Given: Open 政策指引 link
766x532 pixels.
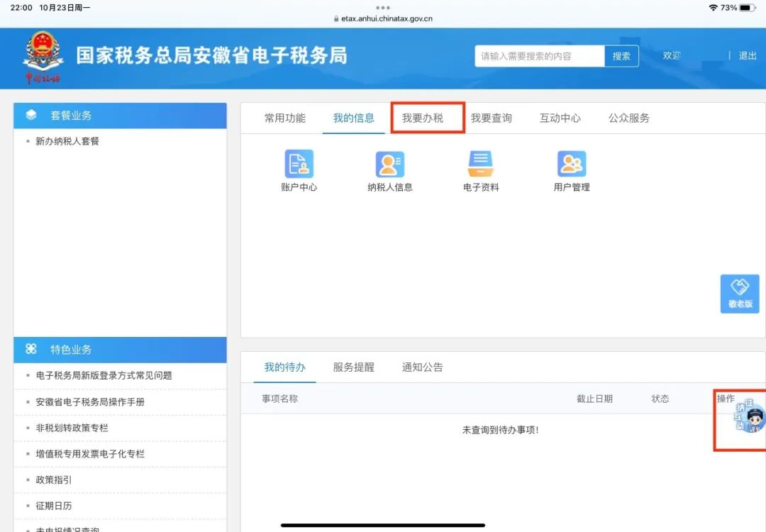Looking at the screenshot, I should point(54,480).
